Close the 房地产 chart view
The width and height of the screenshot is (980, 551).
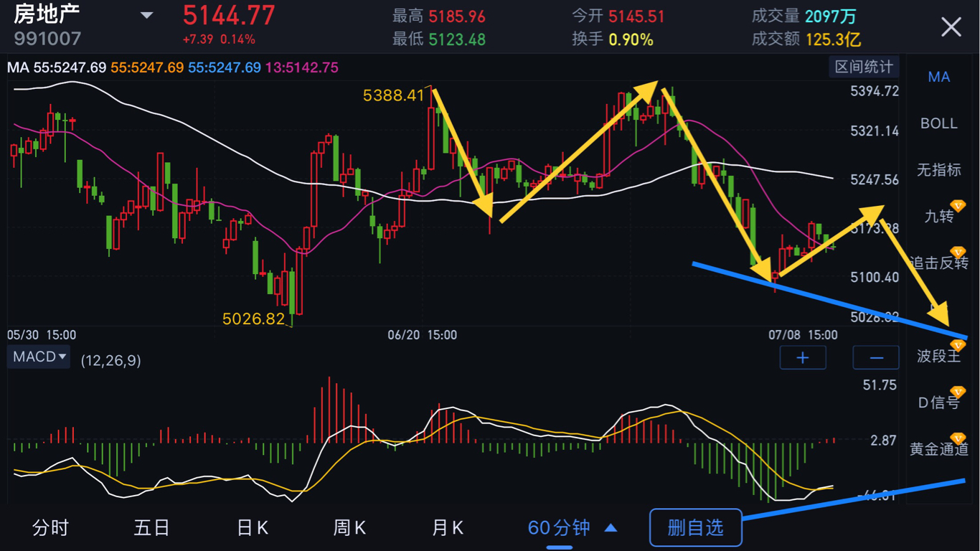(x=951, y=27)
